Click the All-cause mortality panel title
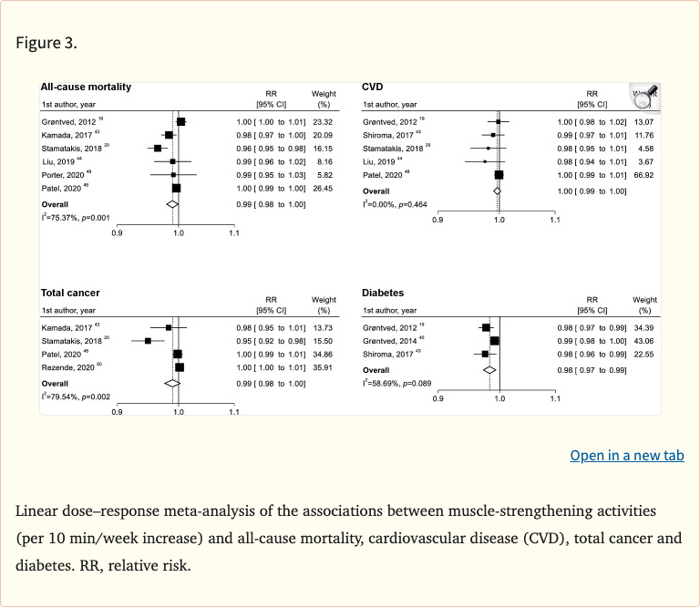700x608 pixels. pos(86,88)
